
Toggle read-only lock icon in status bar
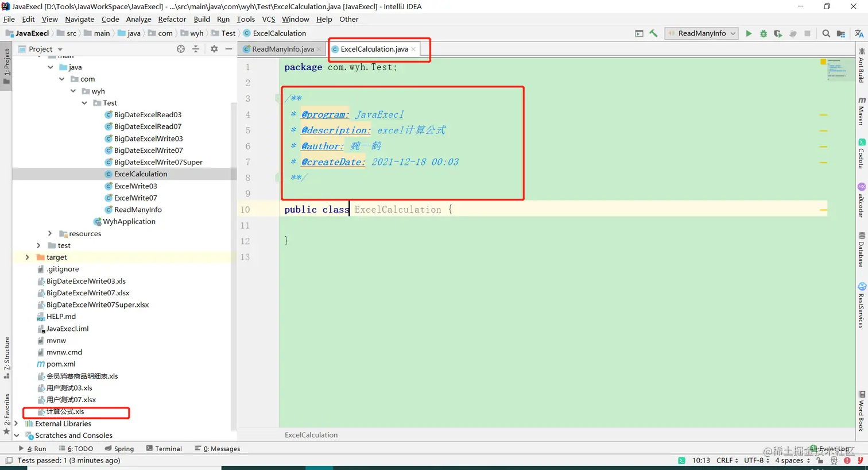point(820,460)
